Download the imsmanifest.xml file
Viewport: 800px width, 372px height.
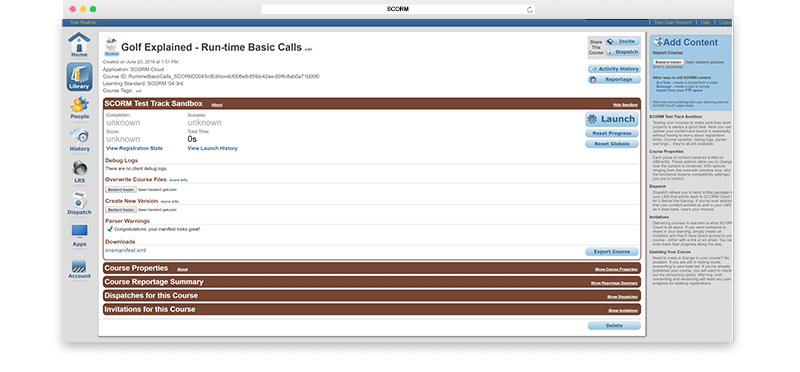coord(126,251)
